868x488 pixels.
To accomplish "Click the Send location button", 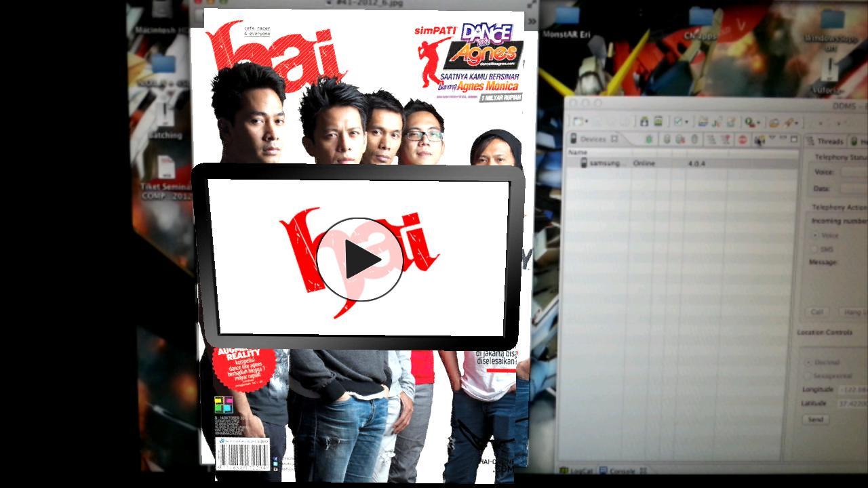I will [x=815, y=420].
